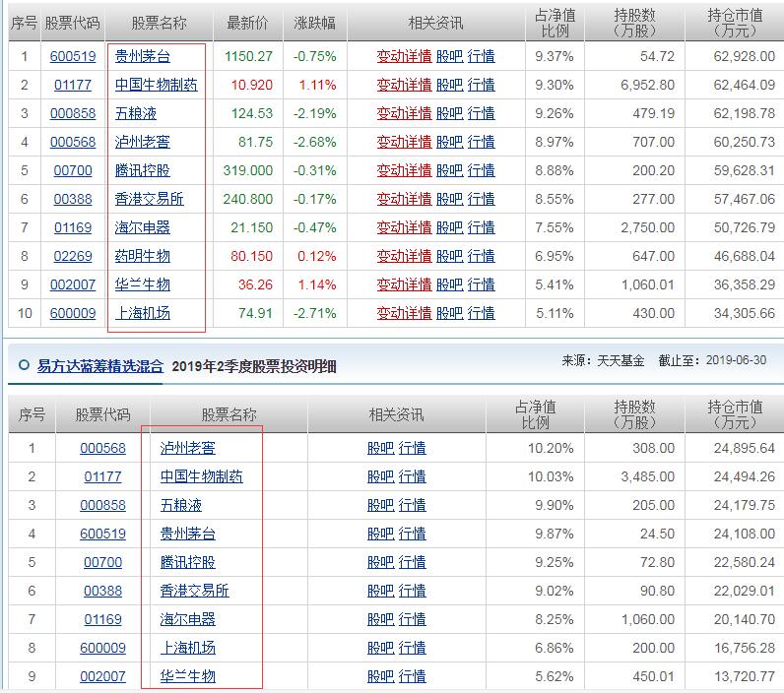This screenshot has width=784, height=693.
Task: Open 药明生物 name link
Action: pos(143,256)
